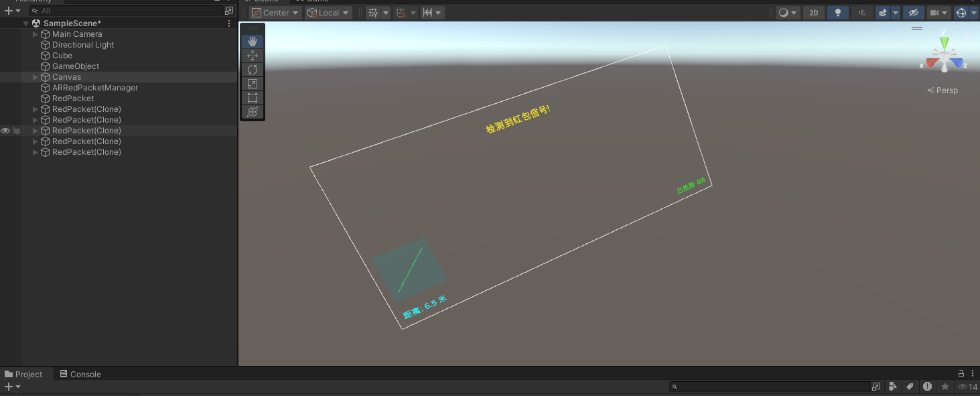The width and height of the screenshot is (980, 396).
Task: Select the Hand view tool
Action: point(253,42)
